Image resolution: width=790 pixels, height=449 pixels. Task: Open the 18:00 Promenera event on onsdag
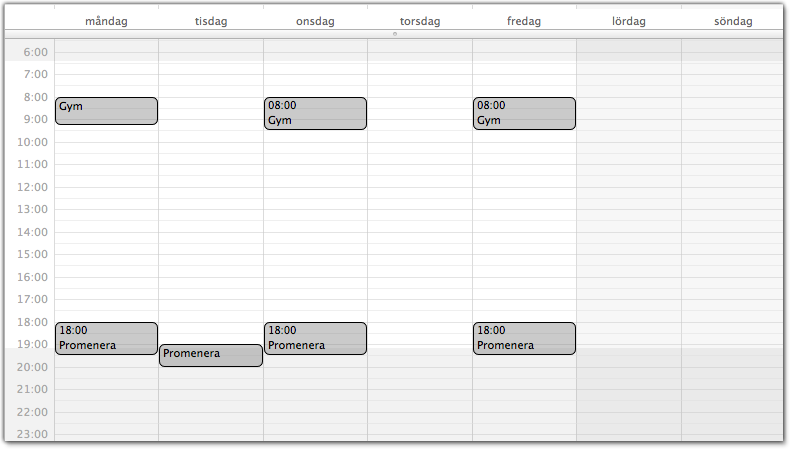tap(315, 338)
